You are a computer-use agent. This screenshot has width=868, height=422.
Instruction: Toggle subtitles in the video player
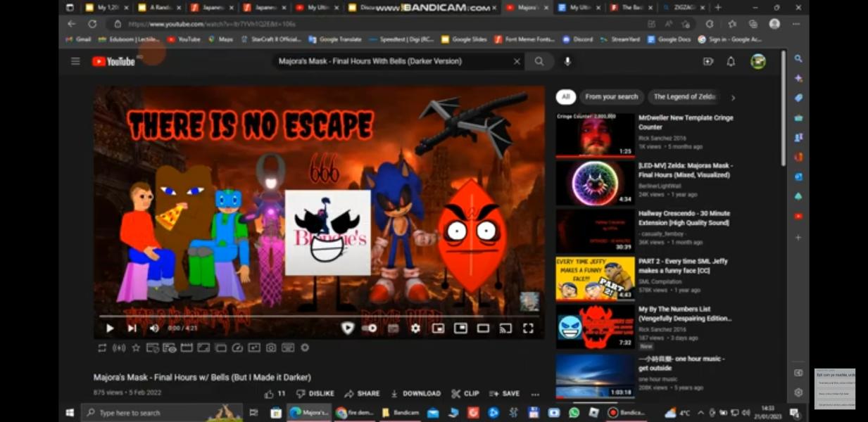393,328
